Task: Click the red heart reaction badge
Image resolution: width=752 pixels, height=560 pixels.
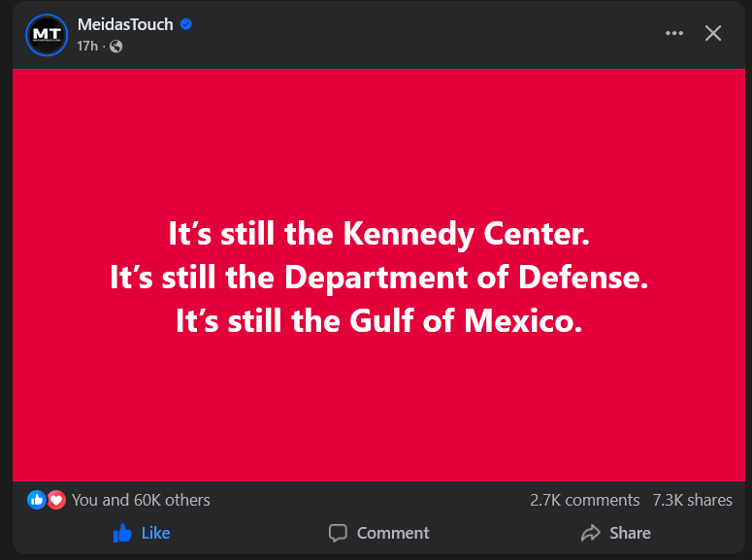Action: click(x=56, y=500)
